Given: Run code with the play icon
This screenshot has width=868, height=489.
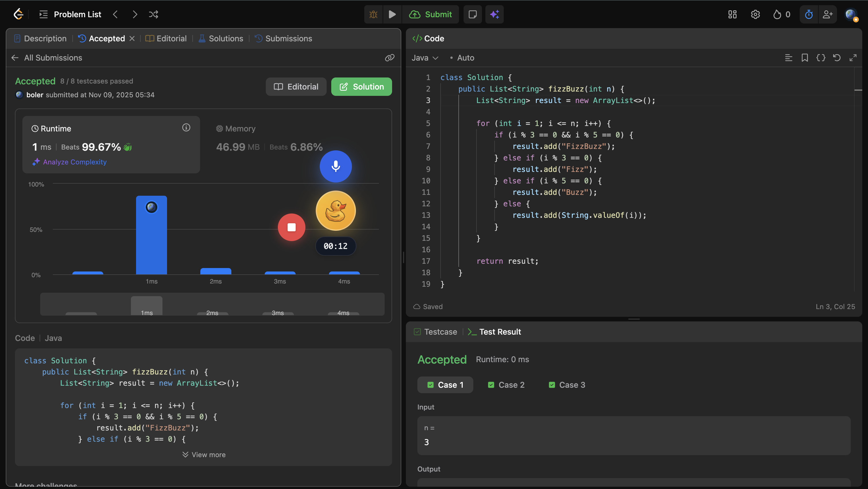Looking at the screenshot, I should pos(392,14).
